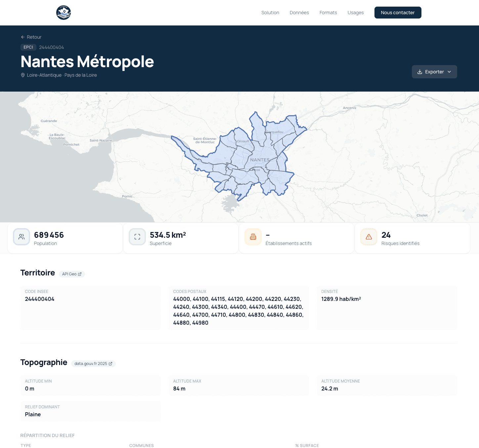Click the population people icon
This screenshot has width=479, height=448.
21,237
